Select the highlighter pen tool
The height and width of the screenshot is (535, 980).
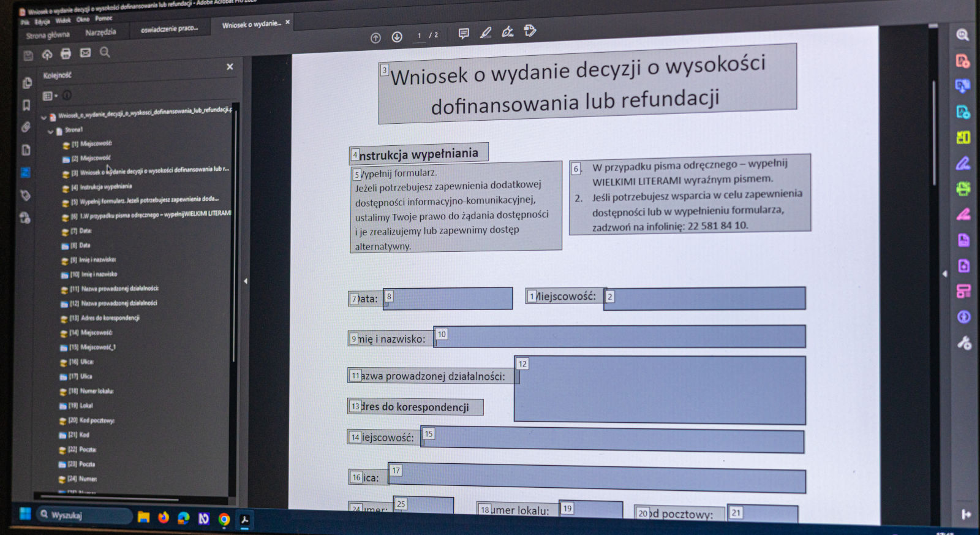486,32
